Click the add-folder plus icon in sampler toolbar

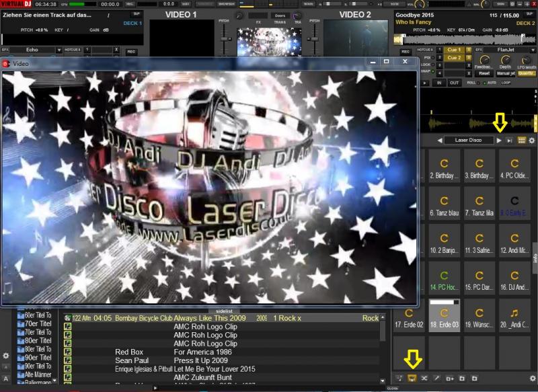[x=449, y=379]
